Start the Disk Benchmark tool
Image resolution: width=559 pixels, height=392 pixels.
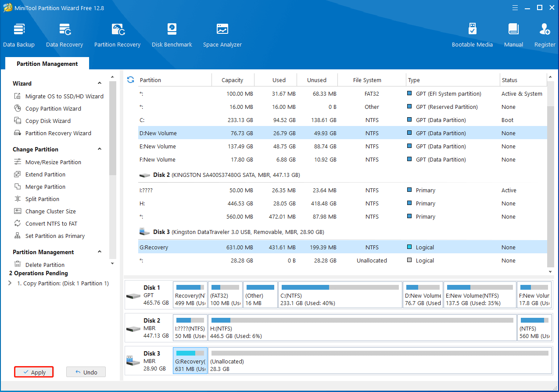[x=172, y=35]
